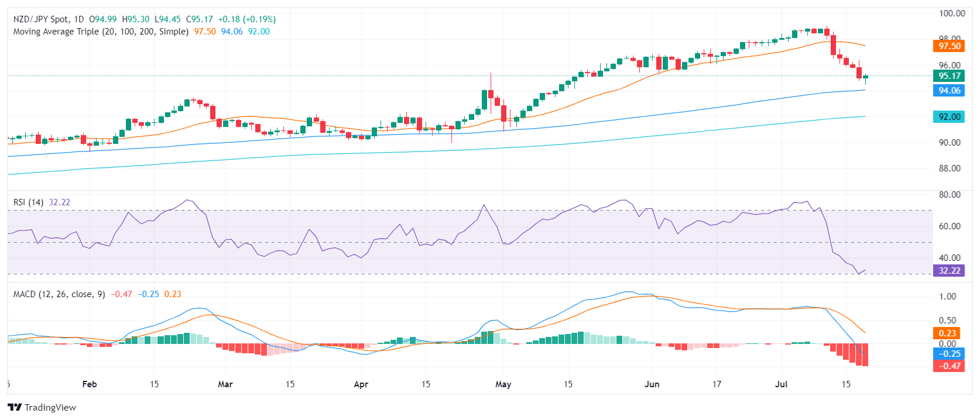Click the 100.00 level on price scale

[951, 13]
